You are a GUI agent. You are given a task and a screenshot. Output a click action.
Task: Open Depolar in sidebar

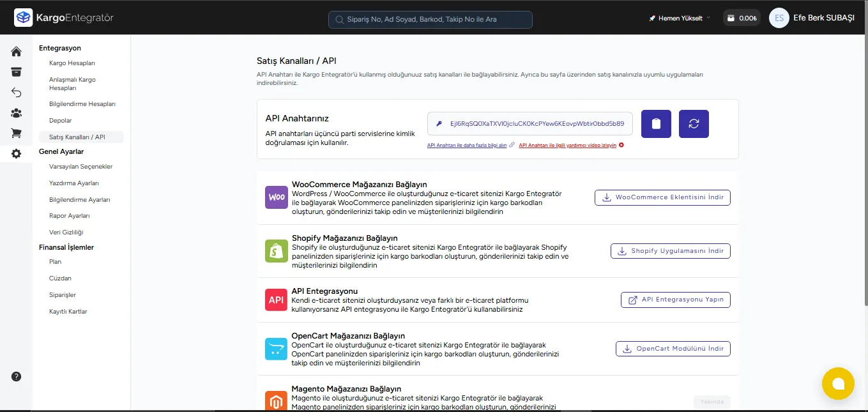61,121
